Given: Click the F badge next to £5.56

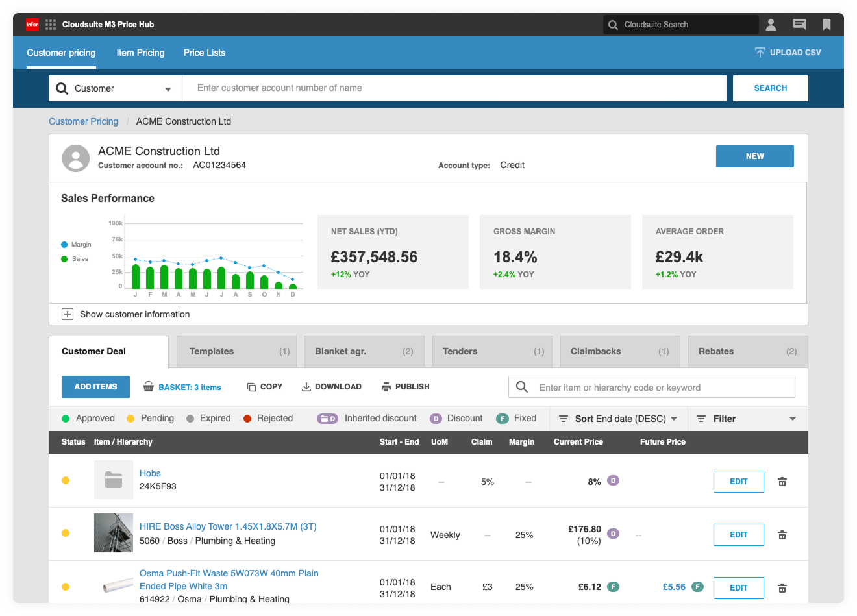Looking at the screenshot, I should point(697,587).
